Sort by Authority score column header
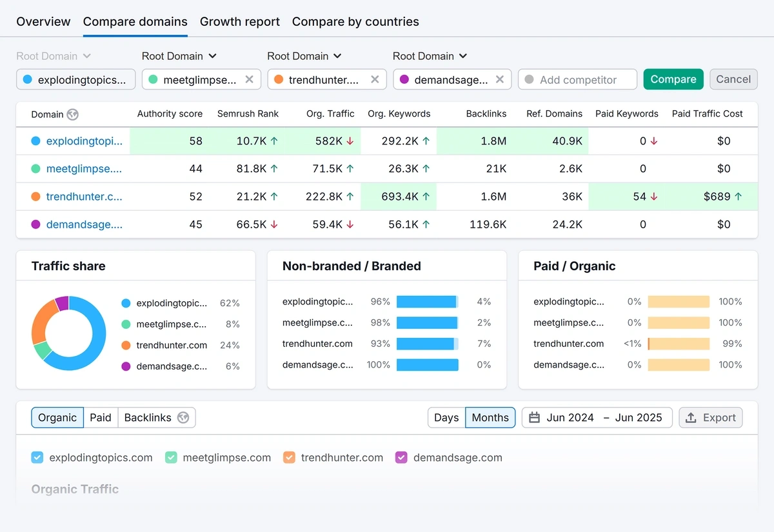The height and width of the screenshot is (532, 774). [x=170, y=113]
